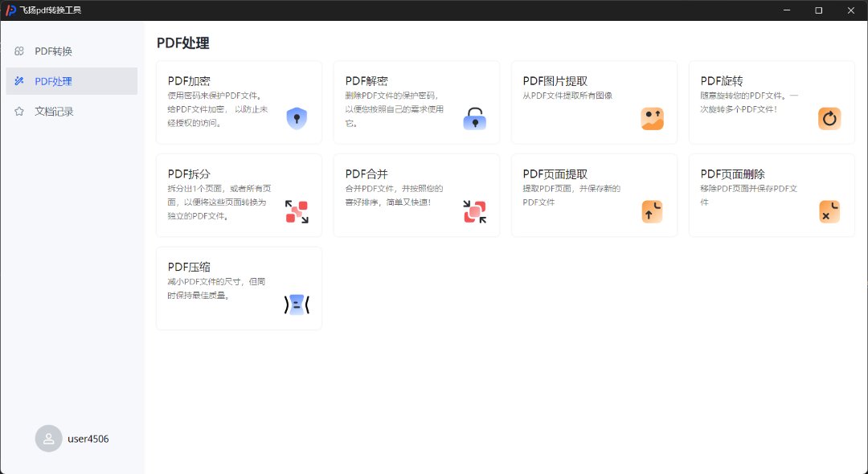This screenshot has width=868, height=474.
Task: Click the red merge arrows icon for PDF合并
Action: click(474, 212)
